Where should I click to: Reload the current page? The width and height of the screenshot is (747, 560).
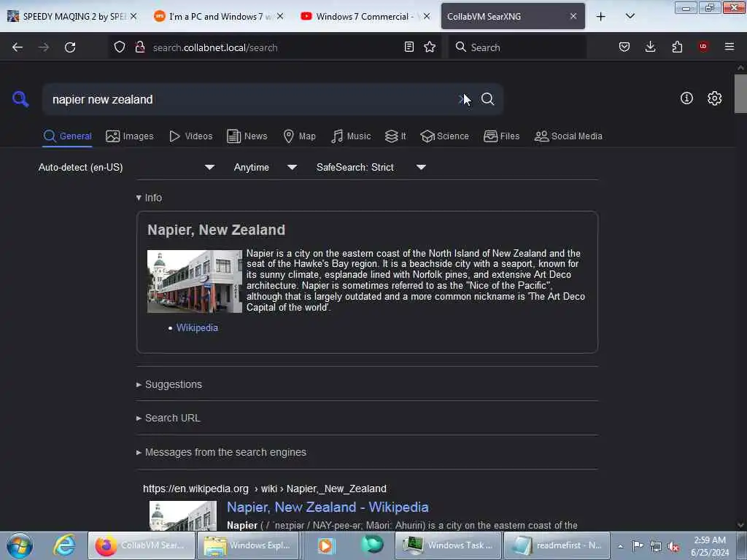tap(70, 47)
